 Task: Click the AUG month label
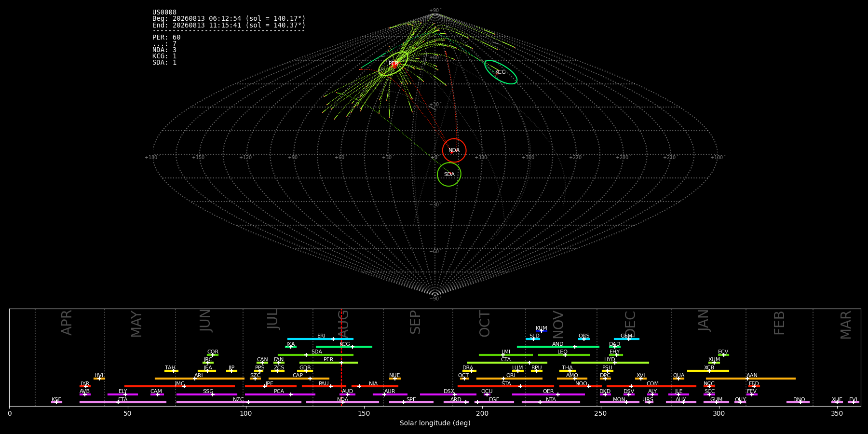coord(343,324)
